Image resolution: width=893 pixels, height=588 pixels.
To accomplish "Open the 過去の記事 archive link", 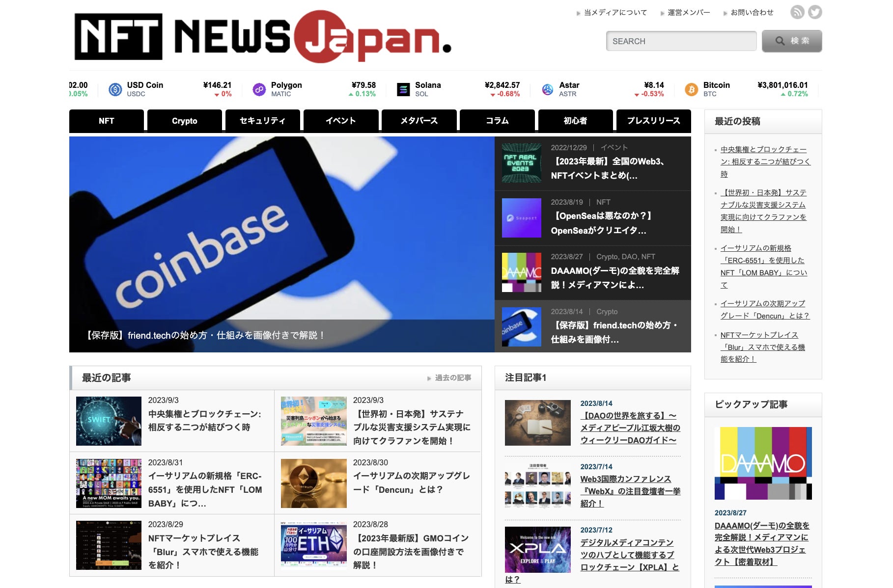I will pyautogui.click(x=452, y=378).
